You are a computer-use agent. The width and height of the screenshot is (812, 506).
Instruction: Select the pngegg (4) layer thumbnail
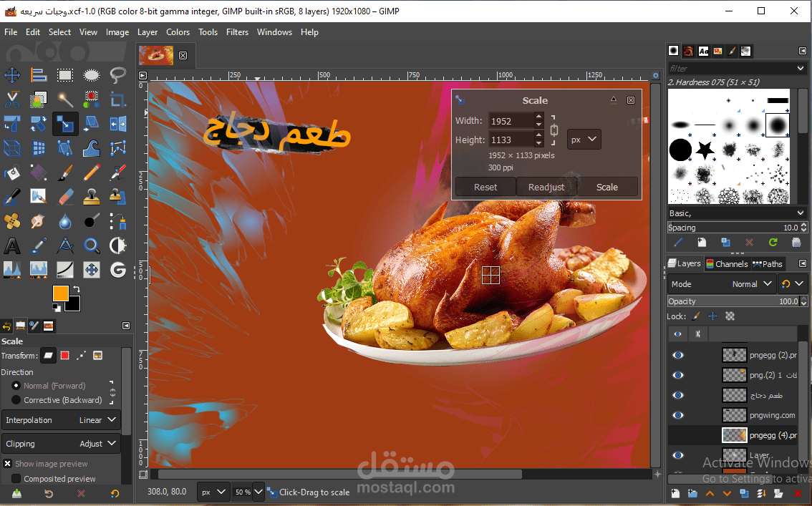pos(735,435)
